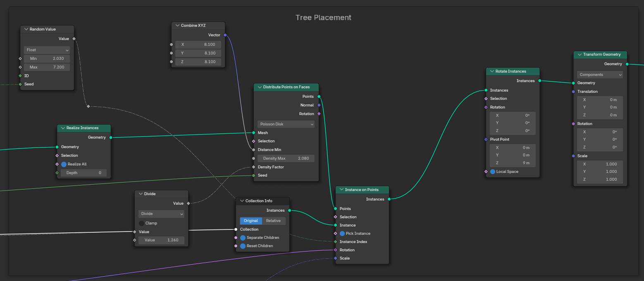Click the Collection input socket
The image size is (644, 281).
coord(236,229)
